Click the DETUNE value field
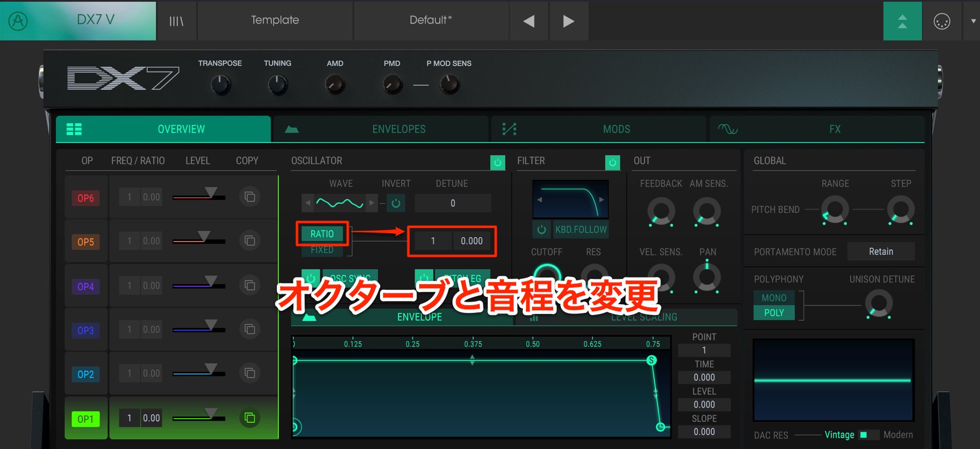The image size is (980, 449). pos(453,203)
